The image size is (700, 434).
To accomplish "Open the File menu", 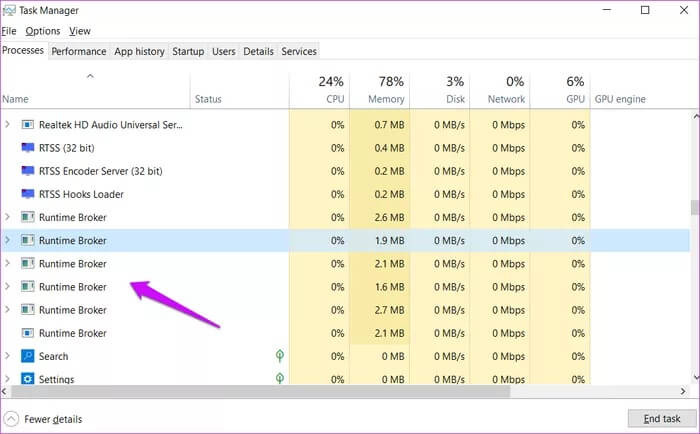I will (x=9, y=31).
